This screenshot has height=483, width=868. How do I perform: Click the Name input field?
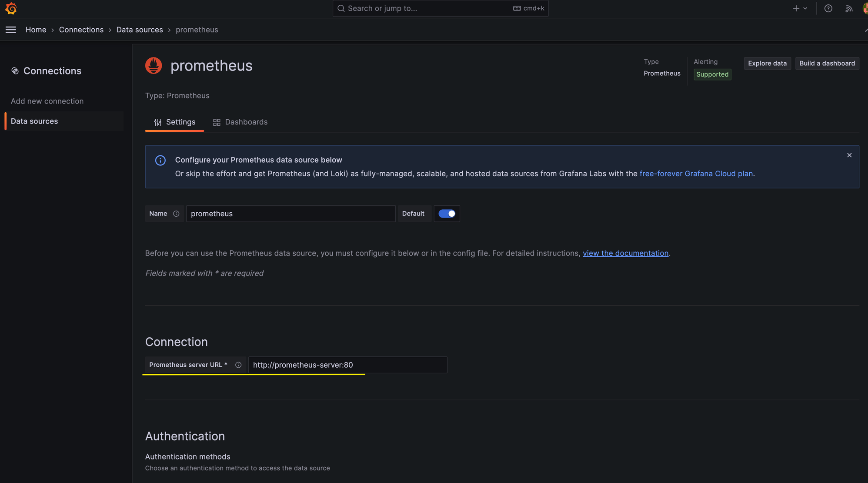(291, 214)
